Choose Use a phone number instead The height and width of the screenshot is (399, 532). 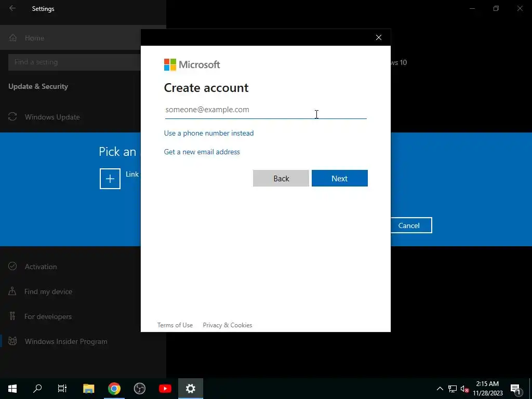tap(209, 133)
